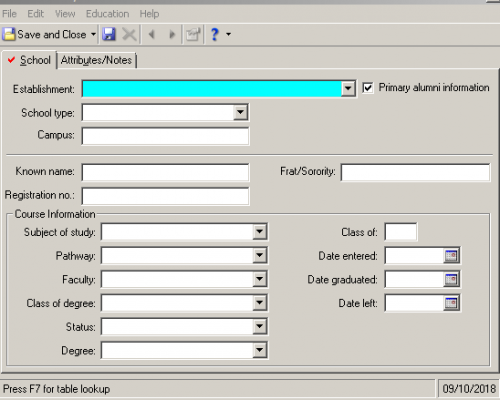Click into the Campus text field
The height and width of the screenshot is (400, 500).
pos(165,136)
